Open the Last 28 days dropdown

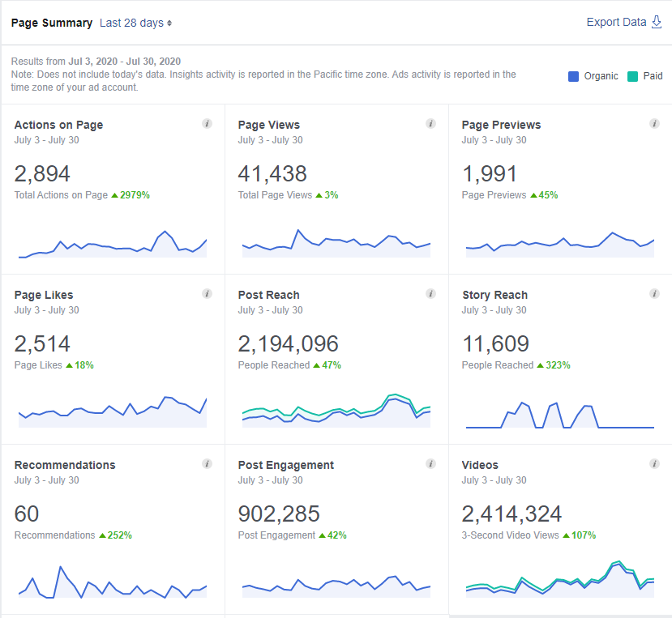point(135,23)
